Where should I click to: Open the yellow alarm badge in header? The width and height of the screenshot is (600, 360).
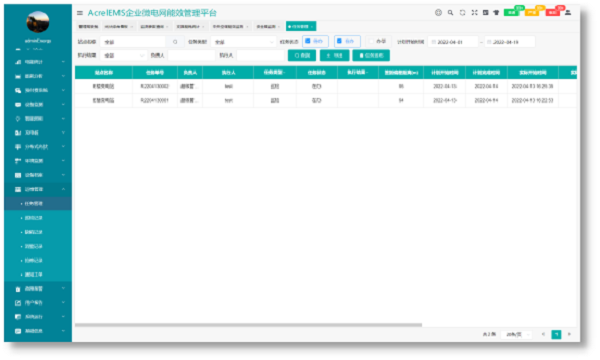[x=532, y=13]
